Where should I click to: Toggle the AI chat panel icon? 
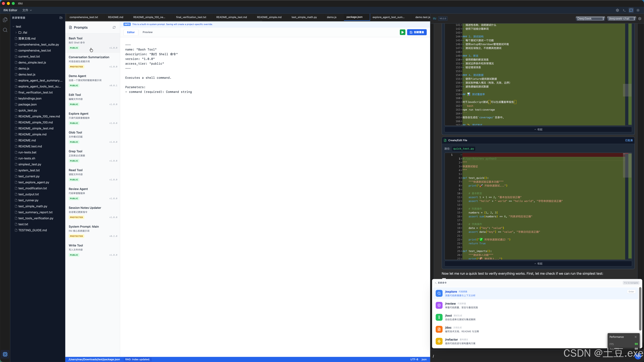631,10
